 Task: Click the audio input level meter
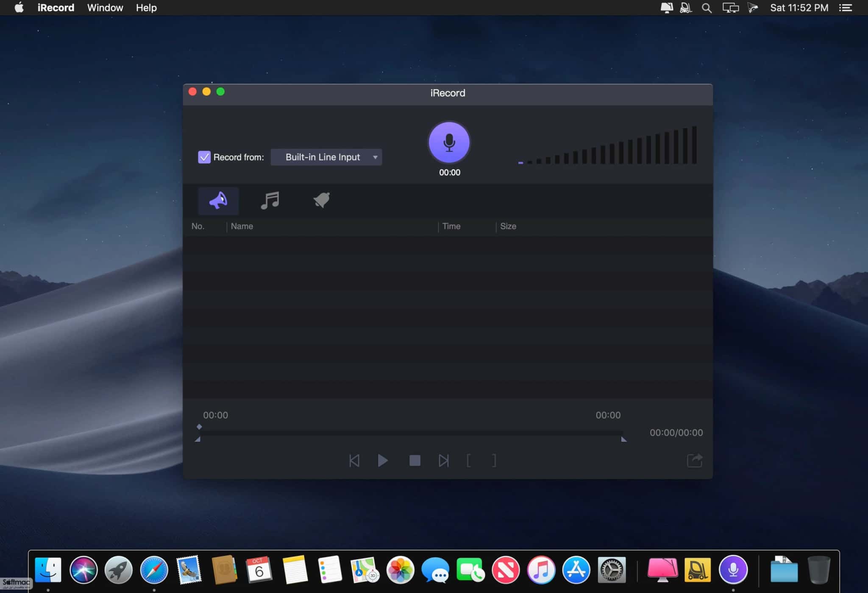pos(607,145)
